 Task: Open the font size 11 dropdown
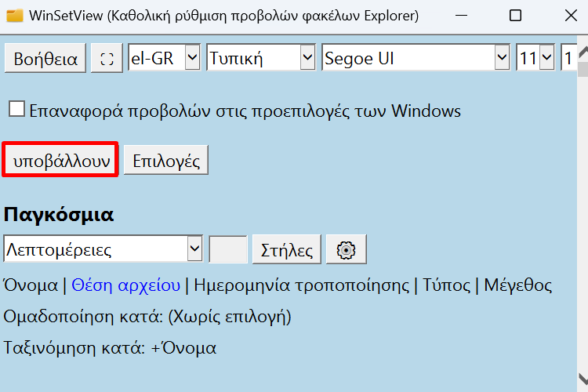(x=535, y=57)
